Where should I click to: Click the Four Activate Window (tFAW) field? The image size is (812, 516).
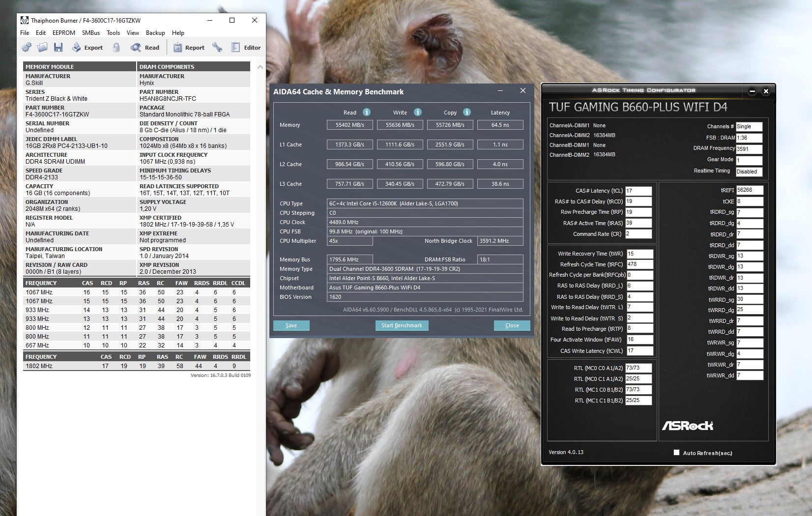640,340
